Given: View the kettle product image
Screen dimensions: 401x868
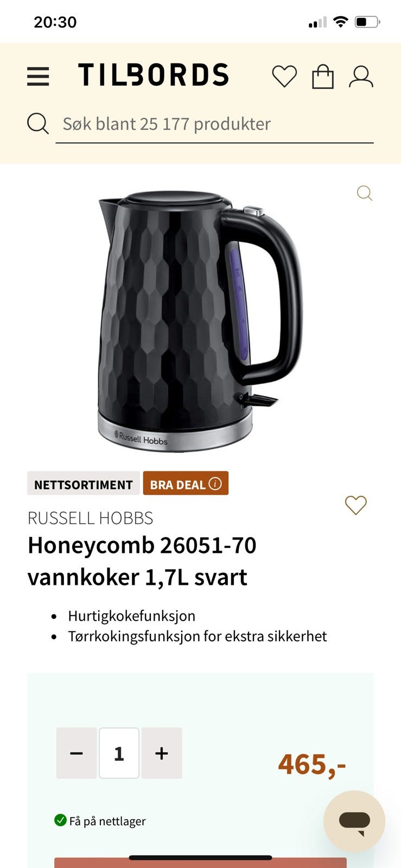Looking at the screenshot, I should click(200, 321).
